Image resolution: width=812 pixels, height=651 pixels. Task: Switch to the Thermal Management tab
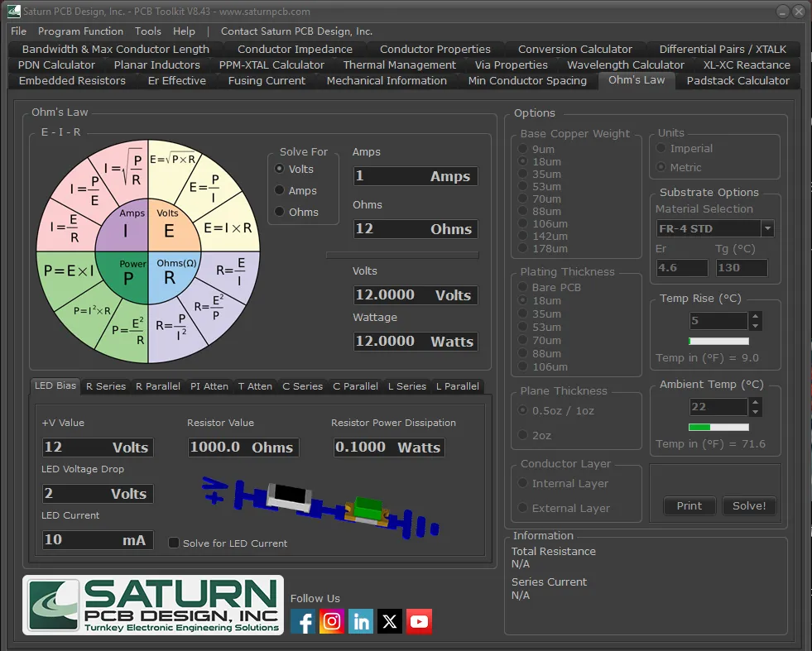click(399, 65)
